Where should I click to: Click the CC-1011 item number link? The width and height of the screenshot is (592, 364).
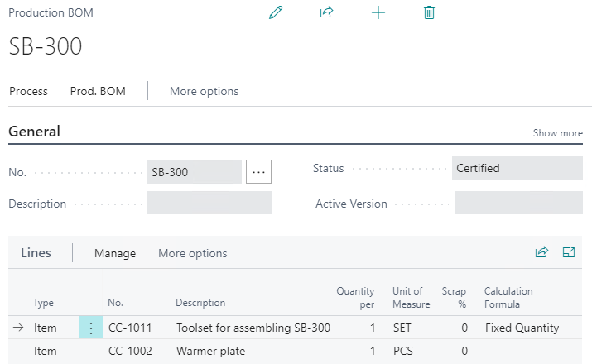click(130, 328)
